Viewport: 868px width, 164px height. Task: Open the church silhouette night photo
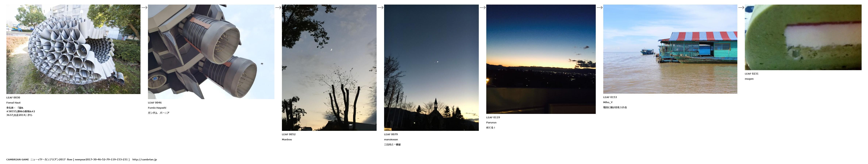431,68
